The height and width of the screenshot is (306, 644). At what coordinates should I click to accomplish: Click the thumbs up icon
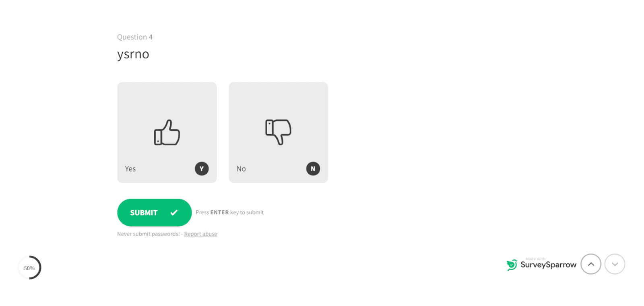[x=167, y=132]
